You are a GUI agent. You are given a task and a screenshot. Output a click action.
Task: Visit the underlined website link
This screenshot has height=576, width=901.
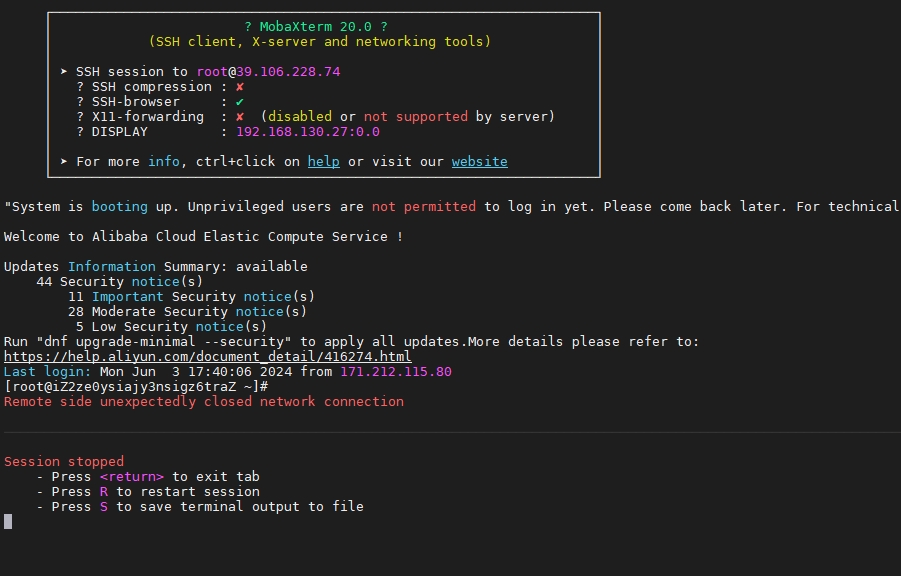point(479,162)
